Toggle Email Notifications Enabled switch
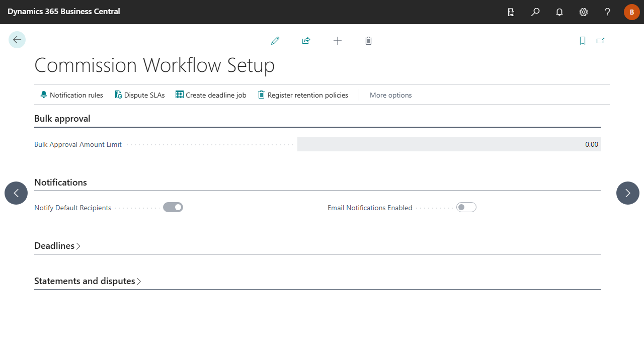Viewport: 644px width, 362px height. click(466, 207)
